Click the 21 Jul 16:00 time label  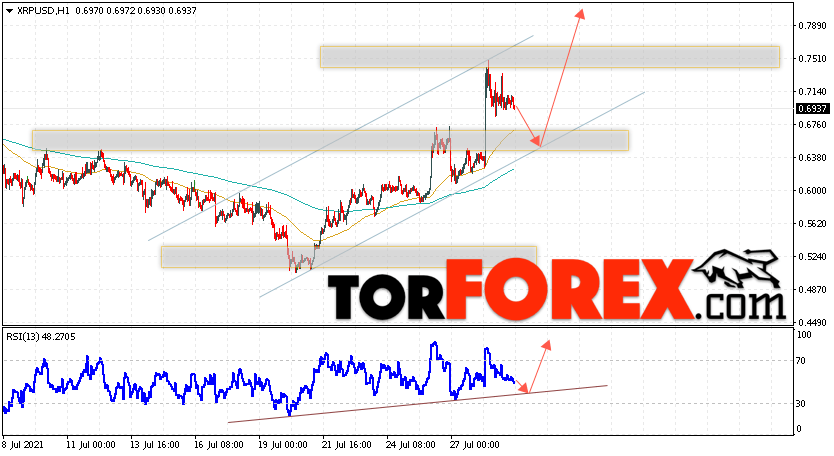click(347, 445)
